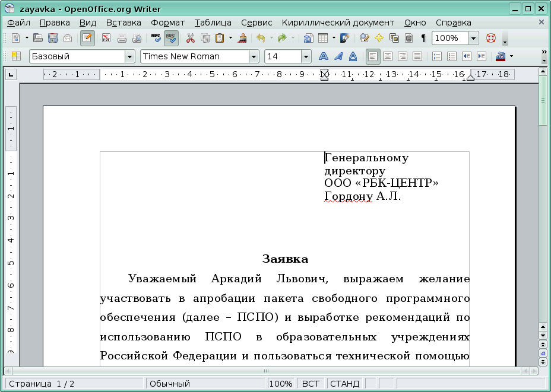Open Find and Replace
This screenshot has width=551, height=392.
[x=363, y=37]
